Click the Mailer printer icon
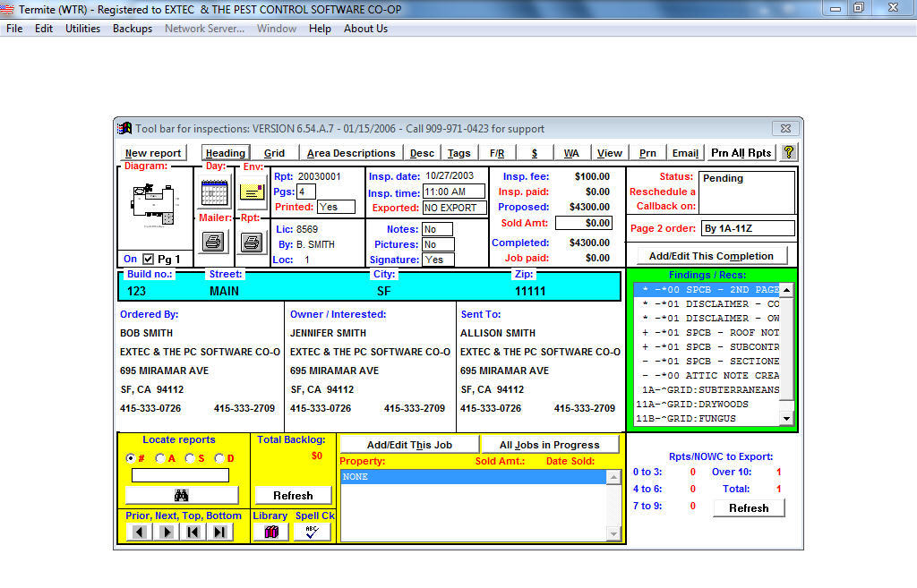The image size is (917, 588). pyautogui.click(x=213, y=242)
